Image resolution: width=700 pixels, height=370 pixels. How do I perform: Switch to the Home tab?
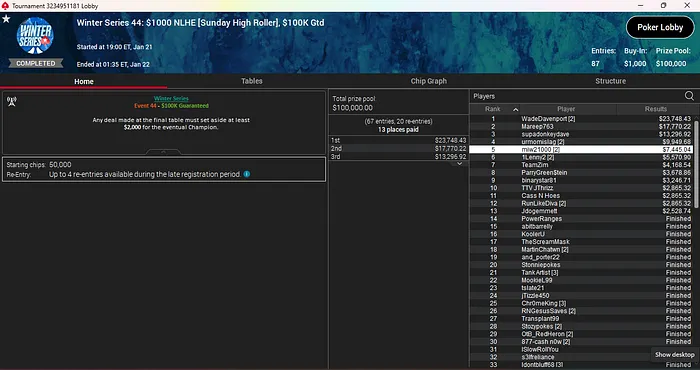(84, 81)
